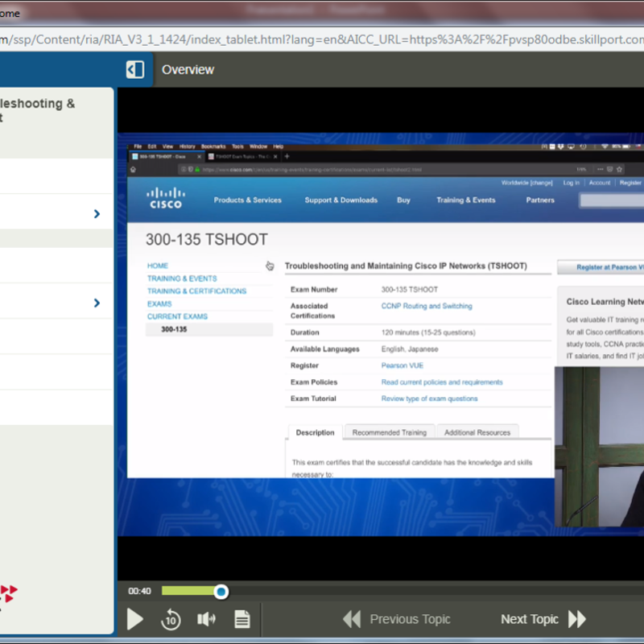Open the transcript document icon
644x644 pixels.
click(x=242, y=619)
